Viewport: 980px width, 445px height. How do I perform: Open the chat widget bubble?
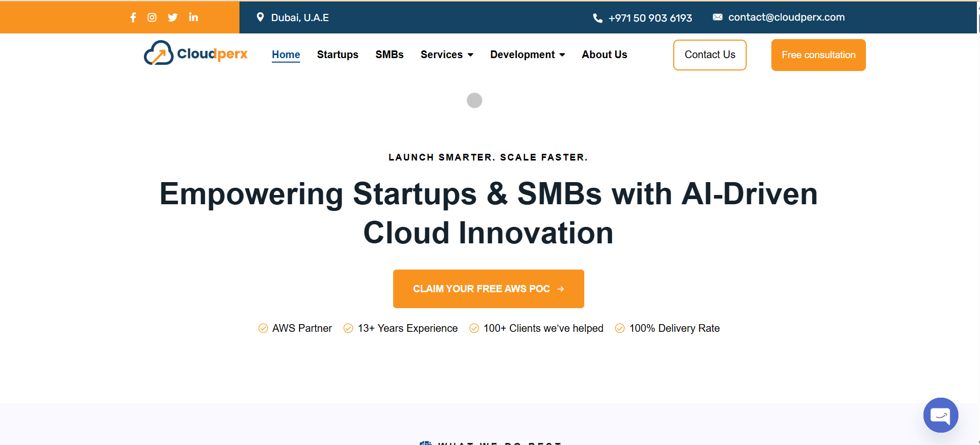940,415
